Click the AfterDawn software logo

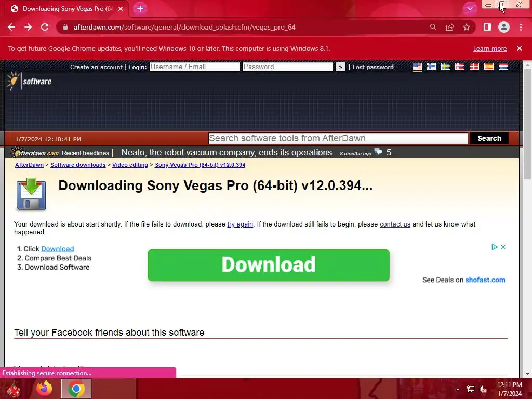point(29,82)
